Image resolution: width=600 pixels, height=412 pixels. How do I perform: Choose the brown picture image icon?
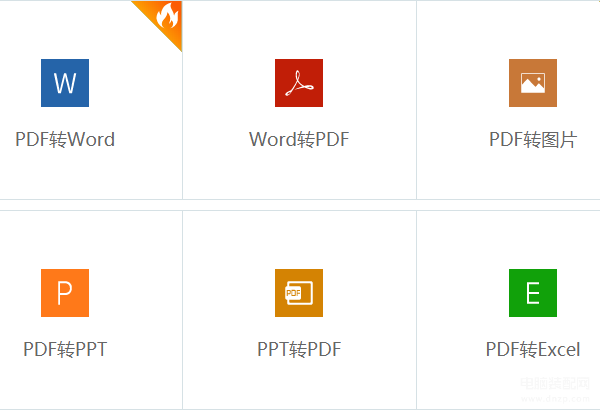533,83
